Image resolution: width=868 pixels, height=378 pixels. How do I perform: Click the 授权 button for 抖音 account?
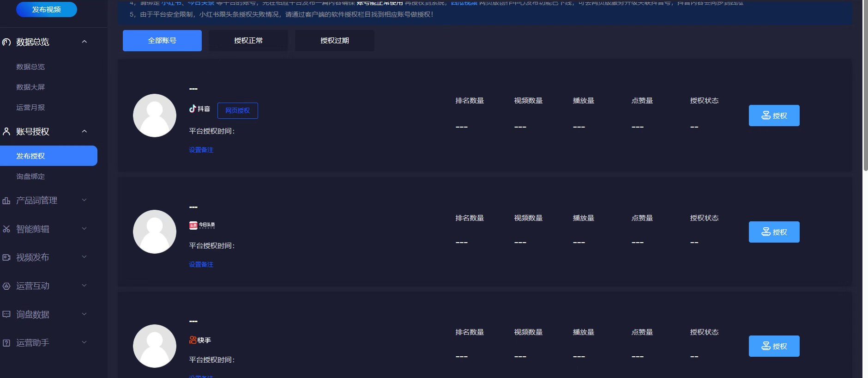coord(774,116)
